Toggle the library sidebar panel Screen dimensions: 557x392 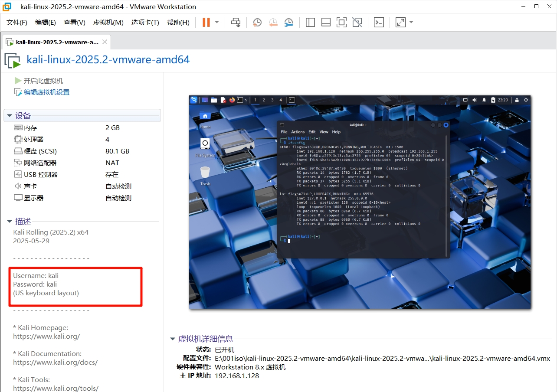[310, 22]
